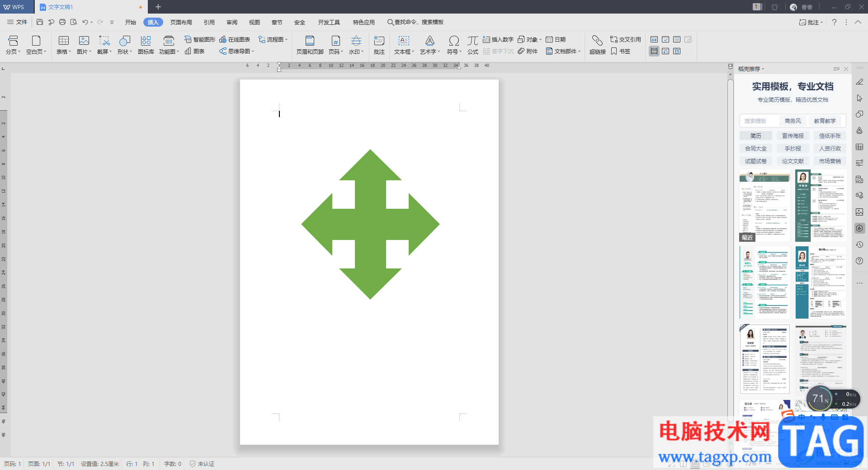Choose the education (教育教学) tag

825,121
